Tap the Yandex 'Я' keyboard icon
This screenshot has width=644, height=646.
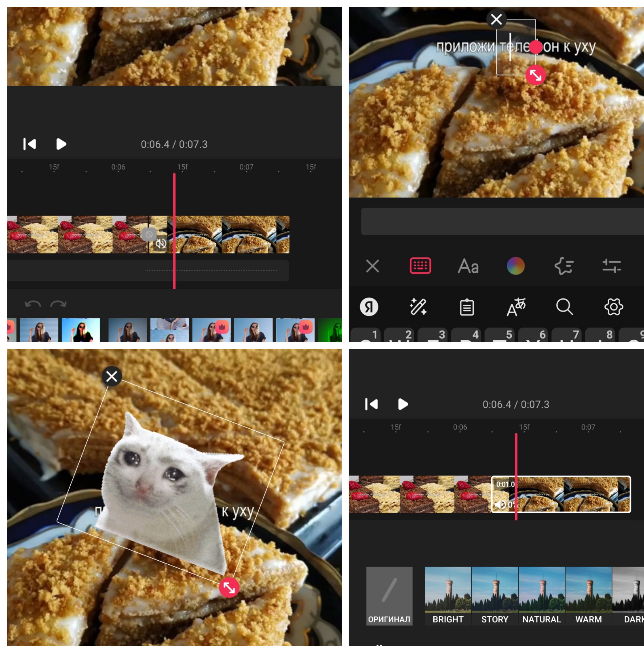pyautogui.click(x=369, y=307)
